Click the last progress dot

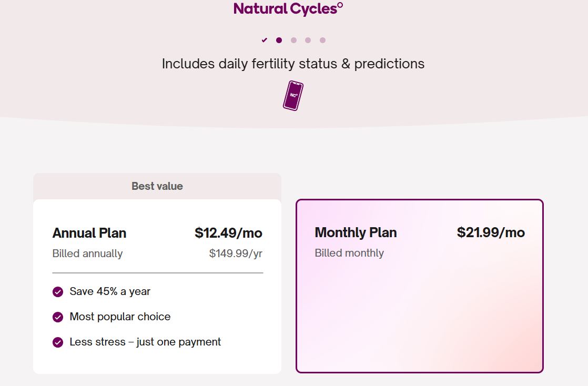(322, 39)
